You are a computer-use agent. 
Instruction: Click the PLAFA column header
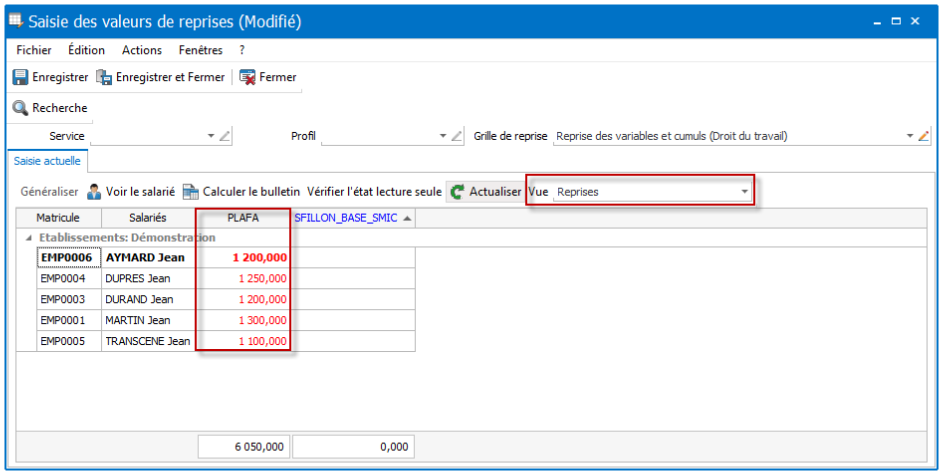(244, 218)
